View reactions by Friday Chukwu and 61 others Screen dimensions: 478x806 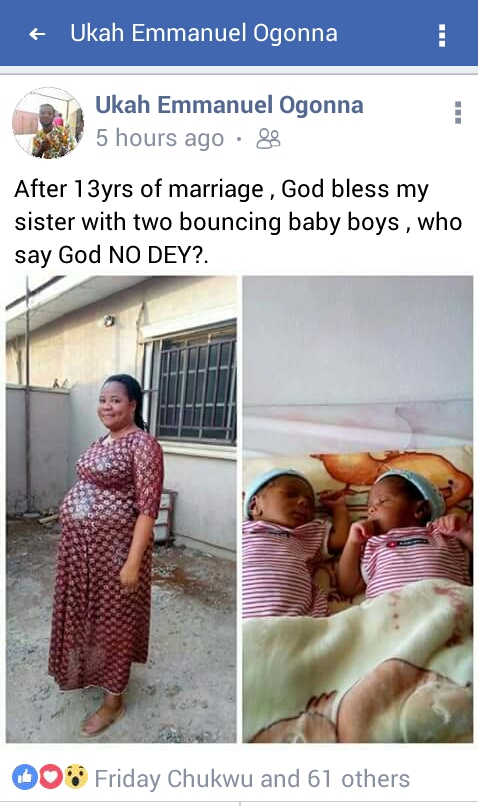tap(252, 778)
